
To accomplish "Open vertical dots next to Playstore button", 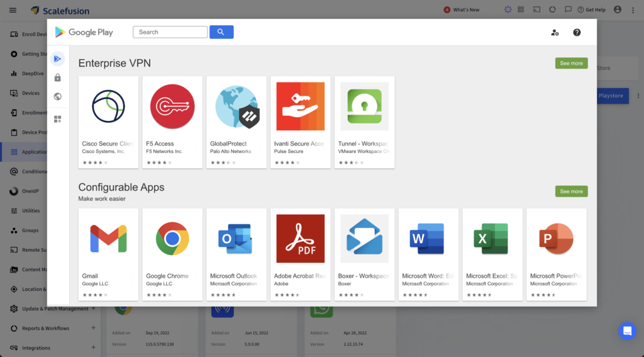I will [x=638, y=96].
